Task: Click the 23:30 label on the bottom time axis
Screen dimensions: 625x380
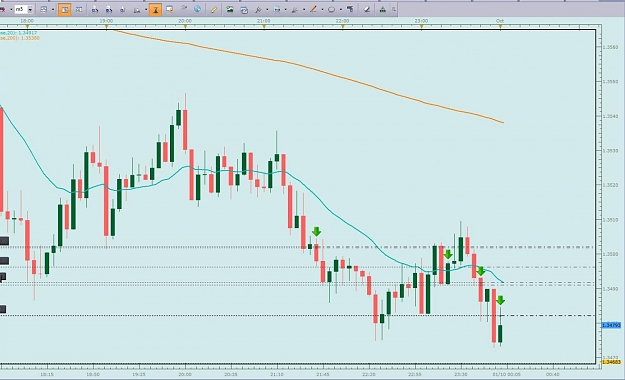Action: pyautogui.click(x=461, y=374)
